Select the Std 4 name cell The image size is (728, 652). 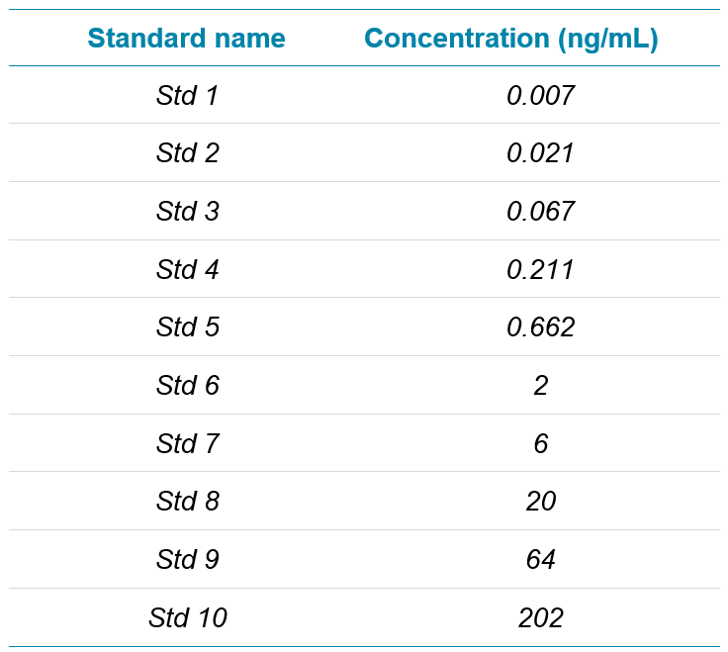point(187,269)
